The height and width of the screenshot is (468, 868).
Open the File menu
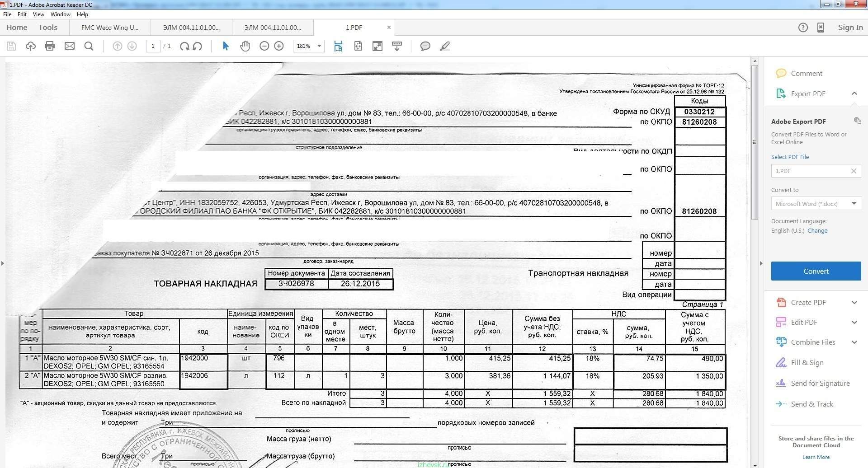[x=7, y=14]
